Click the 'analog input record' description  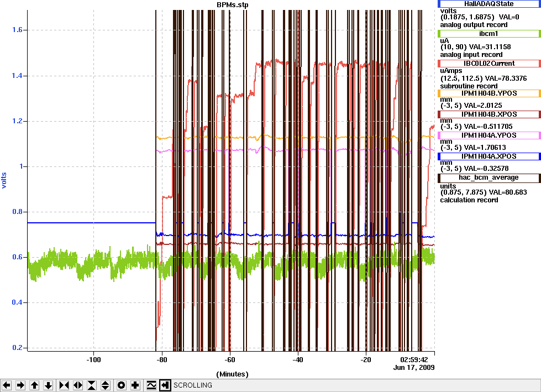tap(471, 55)
